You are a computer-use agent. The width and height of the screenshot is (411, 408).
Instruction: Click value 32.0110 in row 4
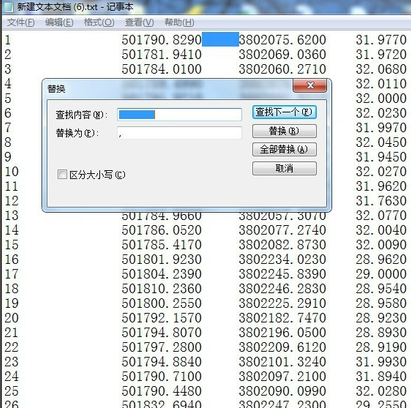tap(381, 84)
